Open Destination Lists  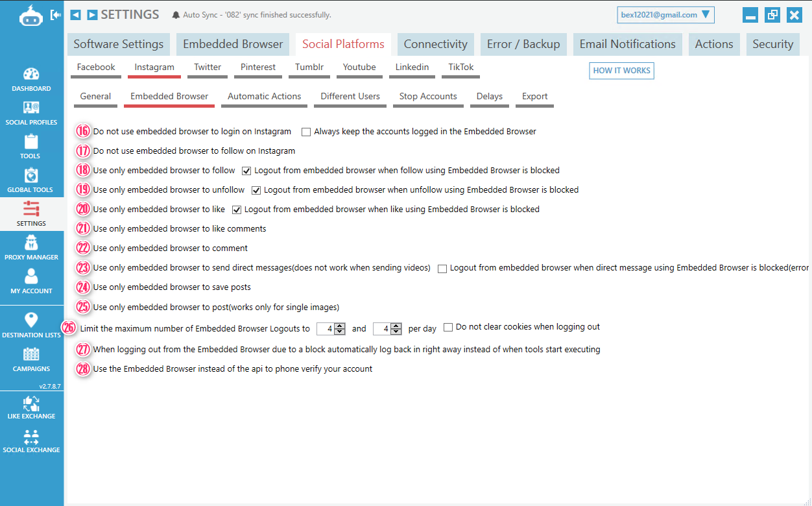(x=31, y=326)
